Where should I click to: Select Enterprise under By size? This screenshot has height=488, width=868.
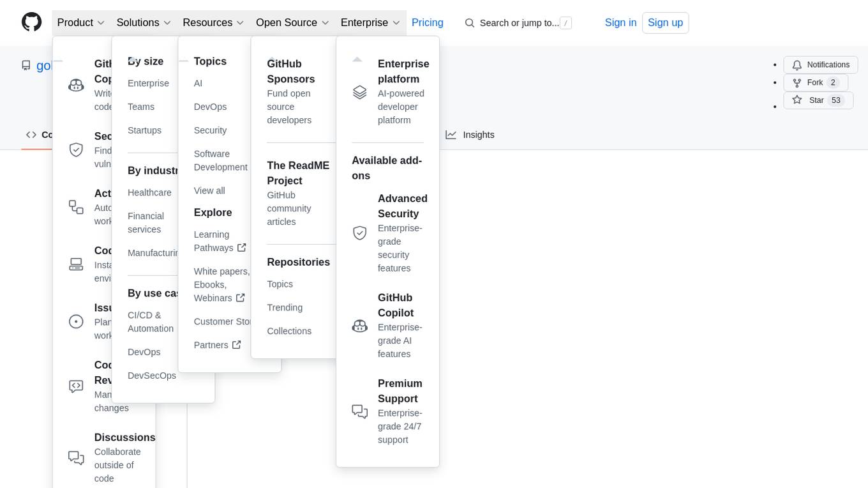148,84
